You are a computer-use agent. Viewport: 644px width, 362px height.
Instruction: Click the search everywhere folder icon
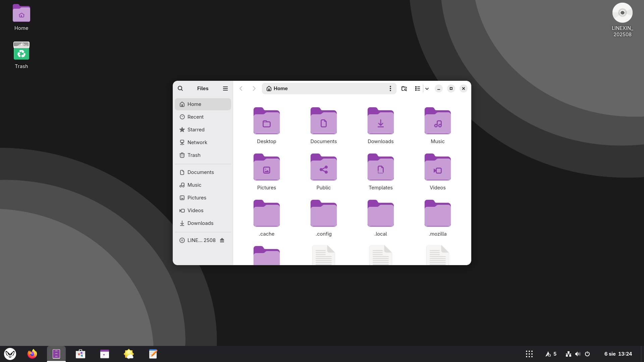click(x=404, y=88)
